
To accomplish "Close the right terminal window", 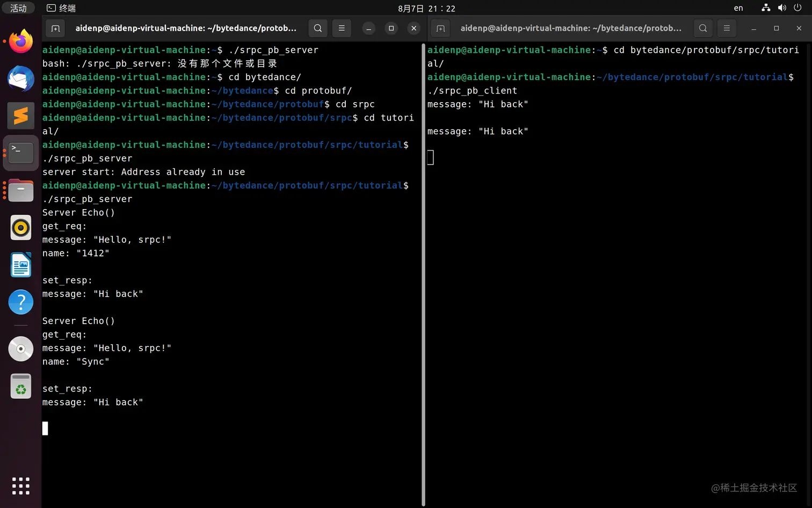I will 799,28.
